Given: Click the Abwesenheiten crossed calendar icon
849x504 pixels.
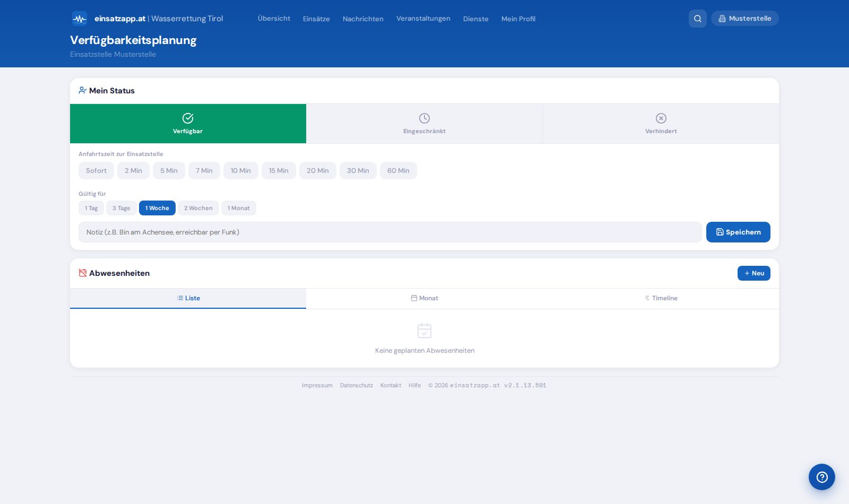Looking at the screenshot, I should (x=82, y=273).
